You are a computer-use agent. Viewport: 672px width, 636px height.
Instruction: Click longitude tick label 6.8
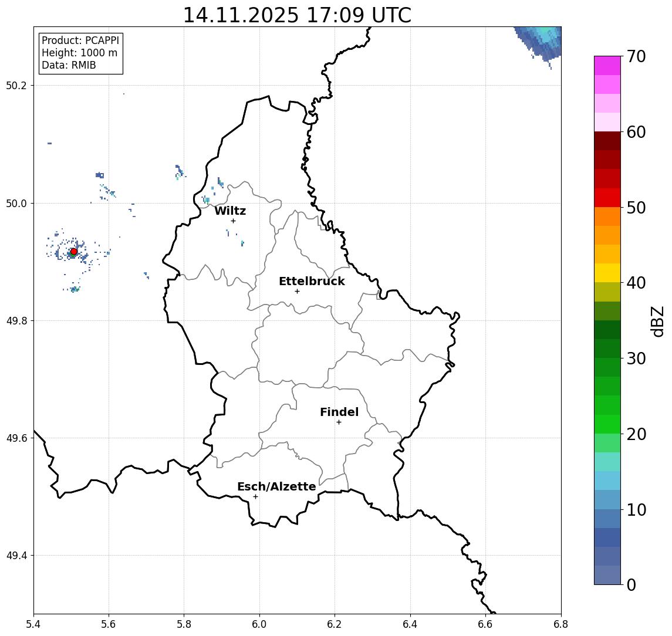(x=561, y=624)
